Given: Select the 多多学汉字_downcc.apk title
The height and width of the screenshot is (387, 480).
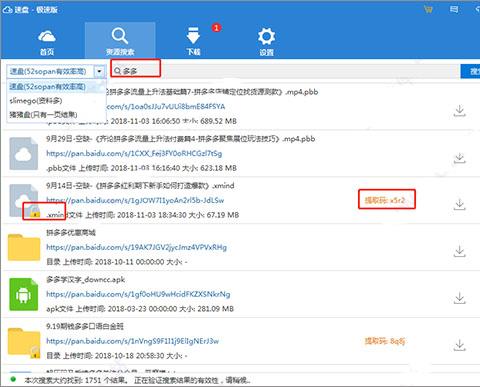Looking at the screenshot, I should (86, 279).
